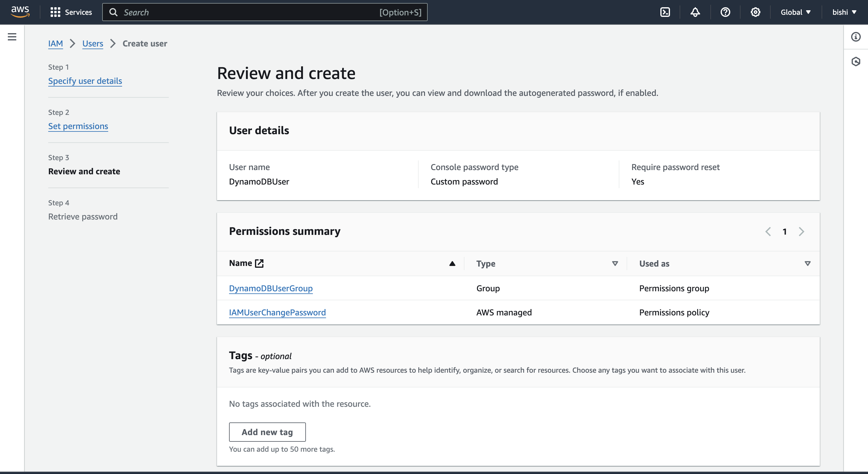Screen dimensions: 868x474
Task: Open the settings gear icon
Action: click(x=755, y=12)
